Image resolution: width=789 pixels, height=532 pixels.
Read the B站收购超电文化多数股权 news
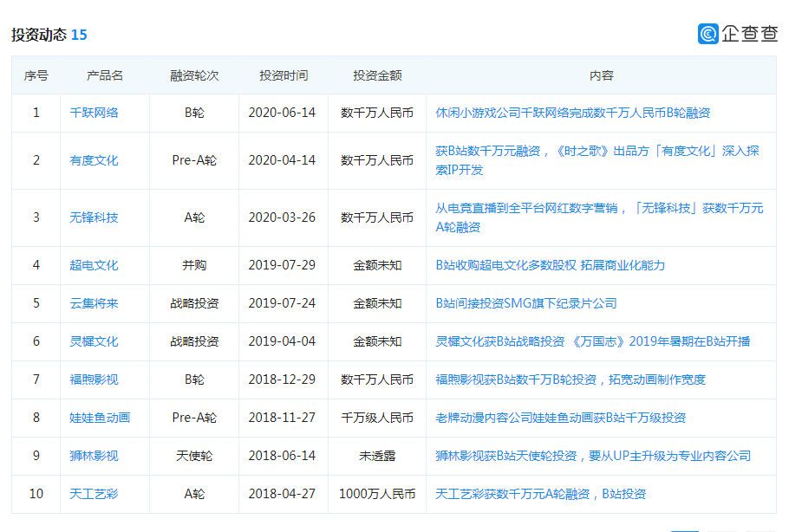coord(550,265)
